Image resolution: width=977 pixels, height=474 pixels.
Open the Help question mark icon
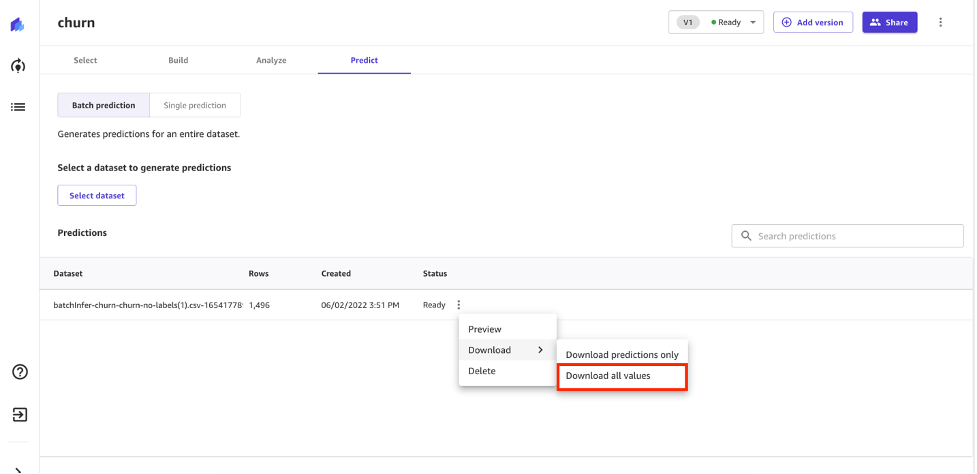coord(20,372)
